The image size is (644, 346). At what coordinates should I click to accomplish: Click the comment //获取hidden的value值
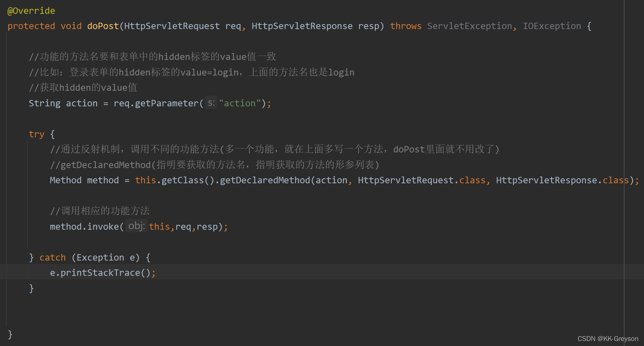[83, 88]
